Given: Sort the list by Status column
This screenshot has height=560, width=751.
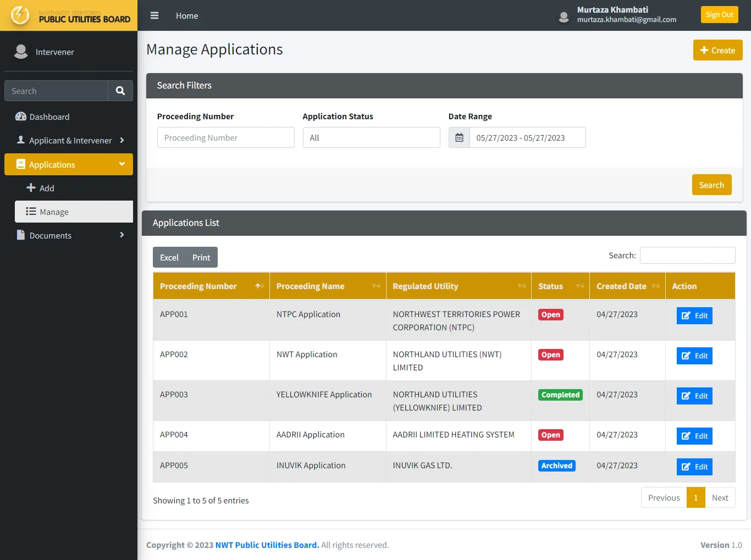Looking at the screenshot, I should pos(579,286).
